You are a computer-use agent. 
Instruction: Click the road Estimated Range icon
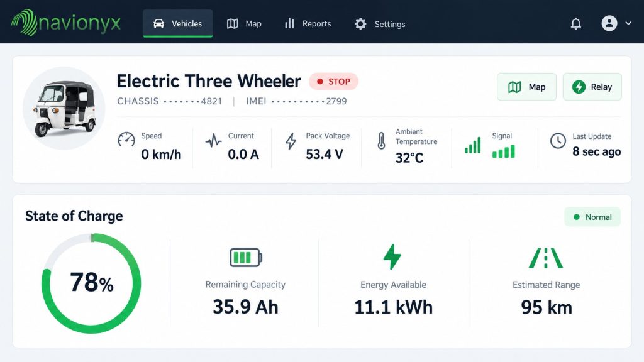click(546, 258)
